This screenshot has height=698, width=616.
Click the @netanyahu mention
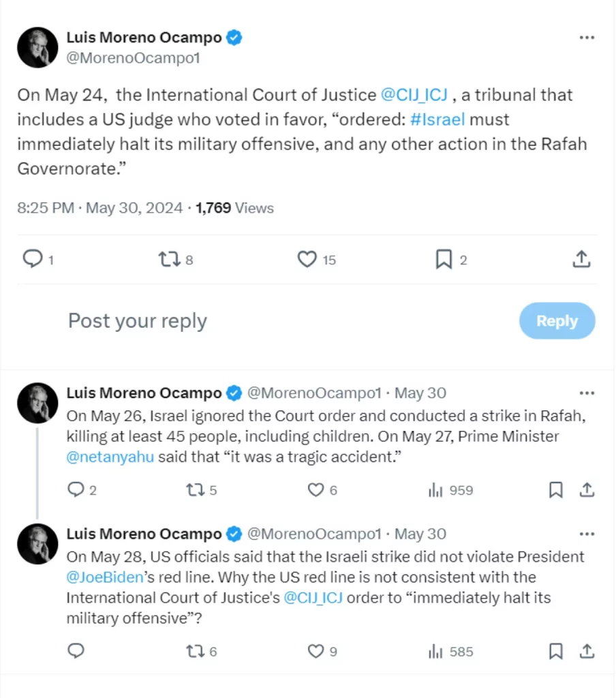click(110, 457)
